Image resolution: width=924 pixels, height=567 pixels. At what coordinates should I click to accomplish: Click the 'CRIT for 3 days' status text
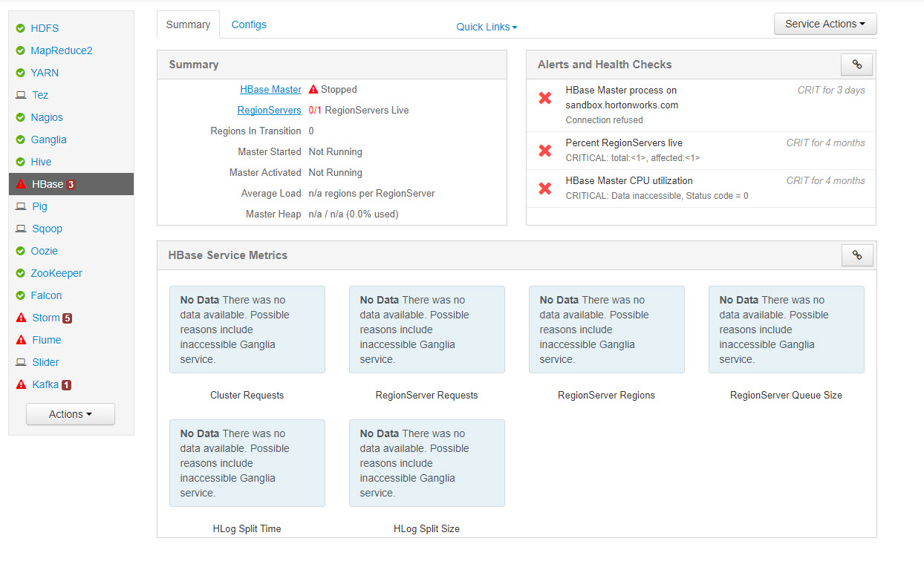(831, 90)
